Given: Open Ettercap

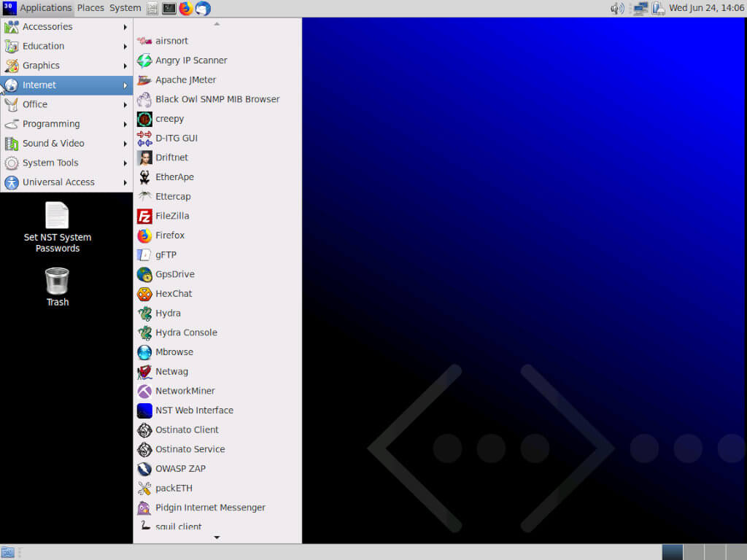Looking at the screenshot, I should [173, 196].
